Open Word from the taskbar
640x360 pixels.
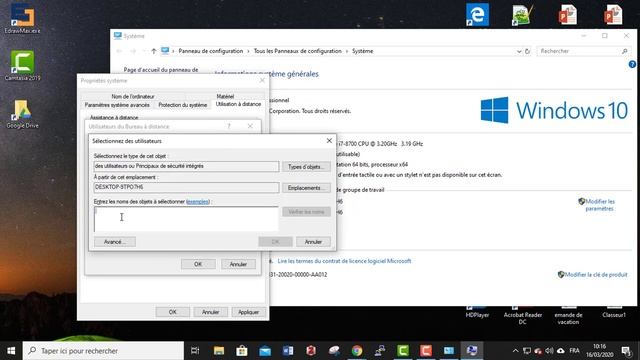tap(288, 351)
